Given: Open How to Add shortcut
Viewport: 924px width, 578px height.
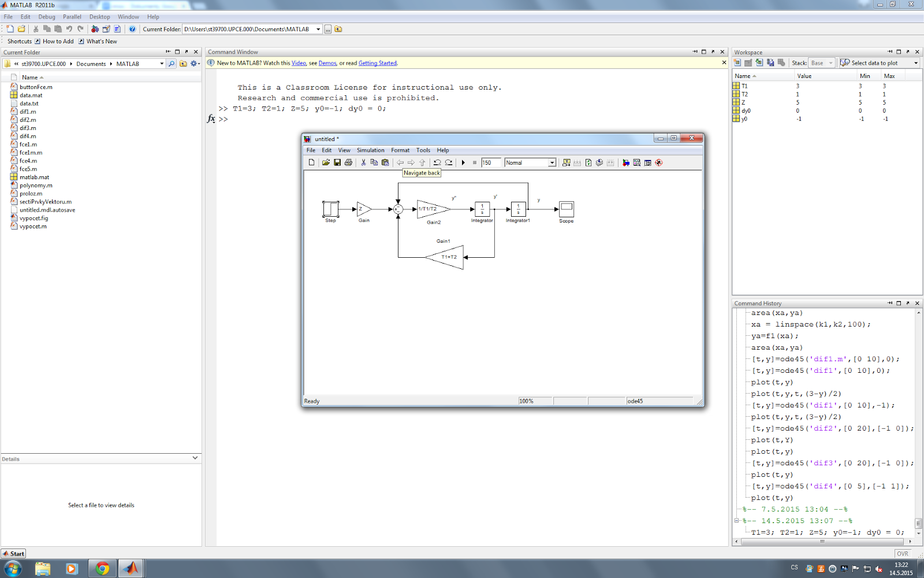Looking at the screenshot, I should pyautogui.click(x=54, y=41).
